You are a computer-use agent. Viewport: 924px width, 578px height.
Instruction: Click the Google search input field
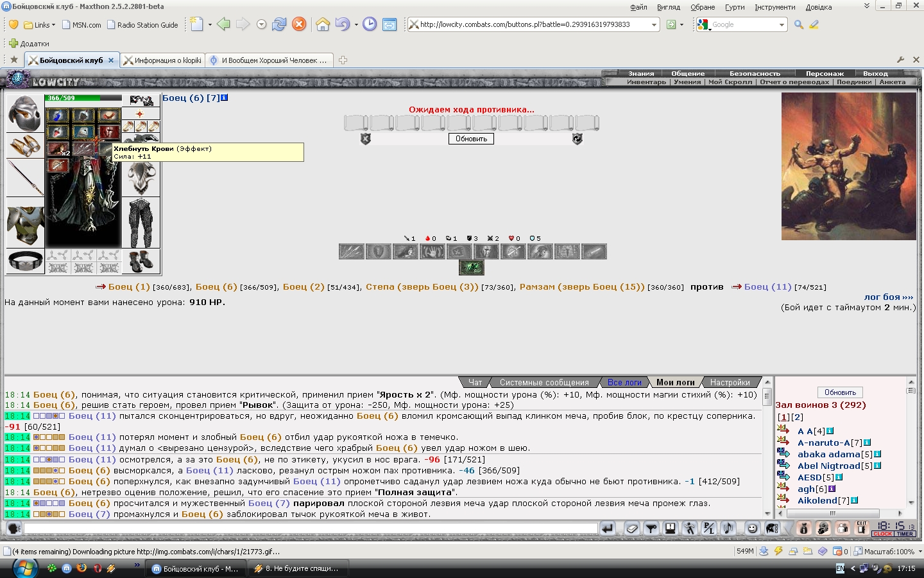(742, 24)
